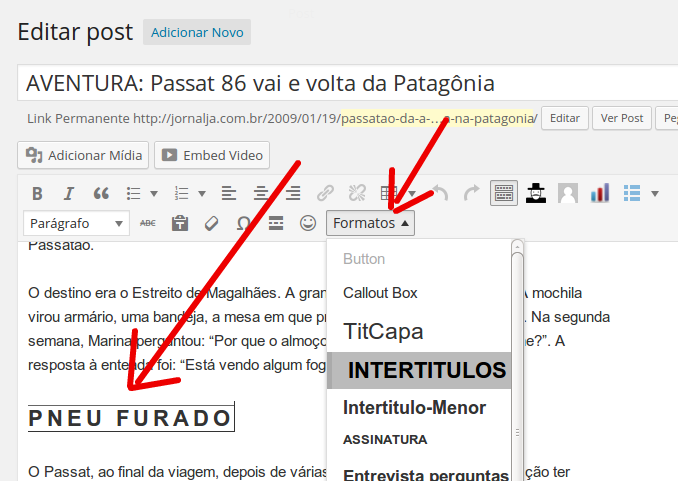678x481 pixels.
Task: Click the highlighted permalink slug
Action: tap(438, 118)
